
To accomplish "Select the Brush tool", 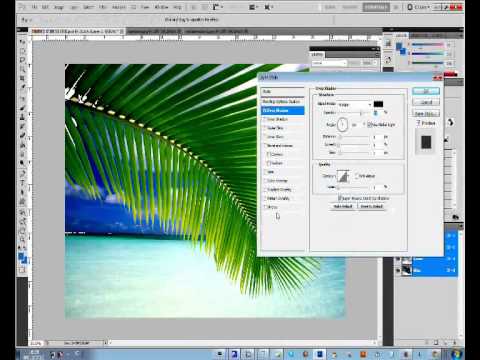I will tap(22, 108).
